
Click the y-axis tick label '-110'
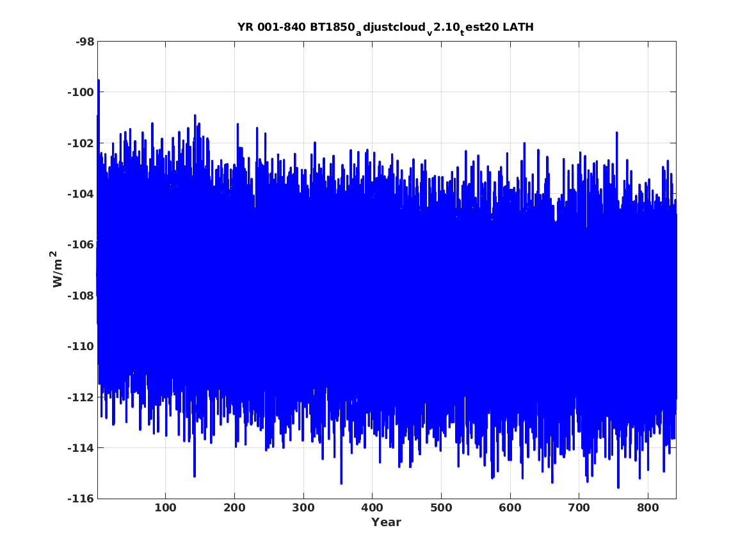coord(81,346)
